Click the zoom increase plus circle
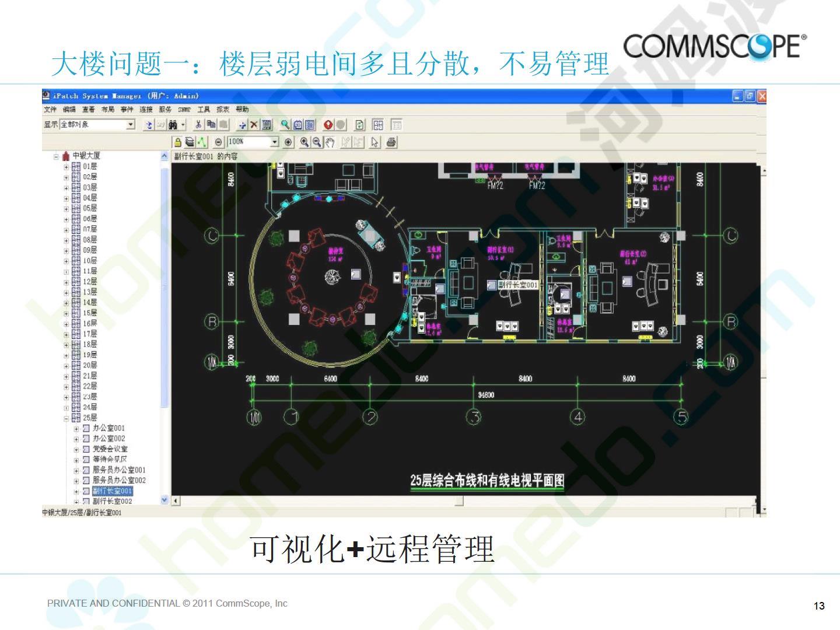 point(288,142)
